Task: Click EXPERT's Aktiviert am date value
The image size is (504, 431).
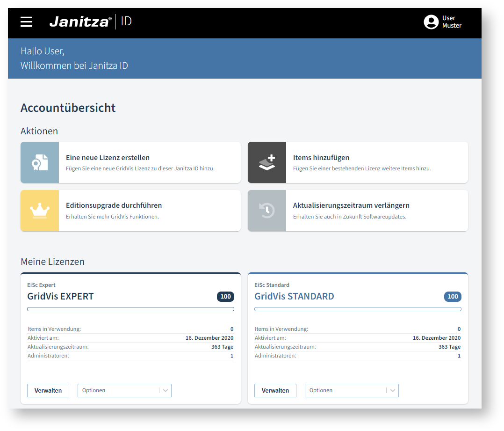Action: tap(209, 338)
